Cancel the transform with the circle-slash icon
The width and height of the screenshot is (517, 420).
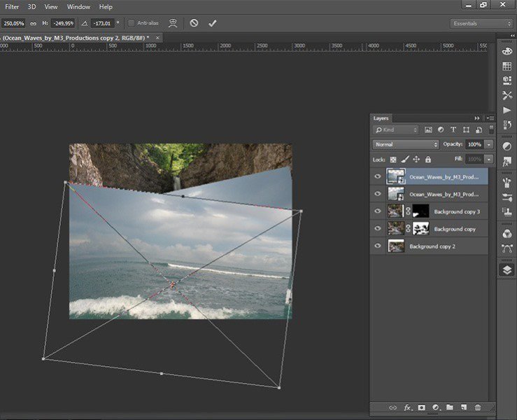194,23
